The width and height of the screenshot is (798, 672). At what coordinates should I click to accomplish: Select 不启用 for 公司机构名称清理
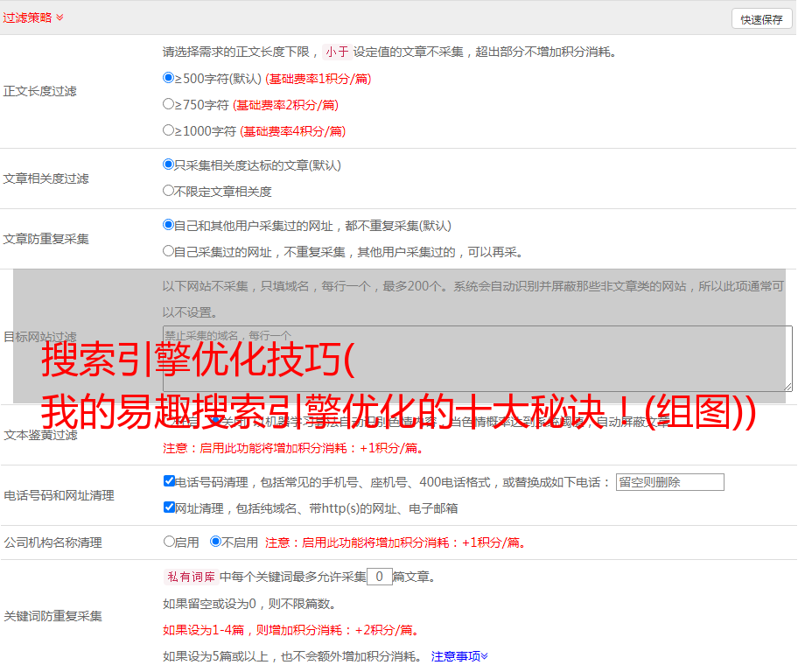point(215,542)
